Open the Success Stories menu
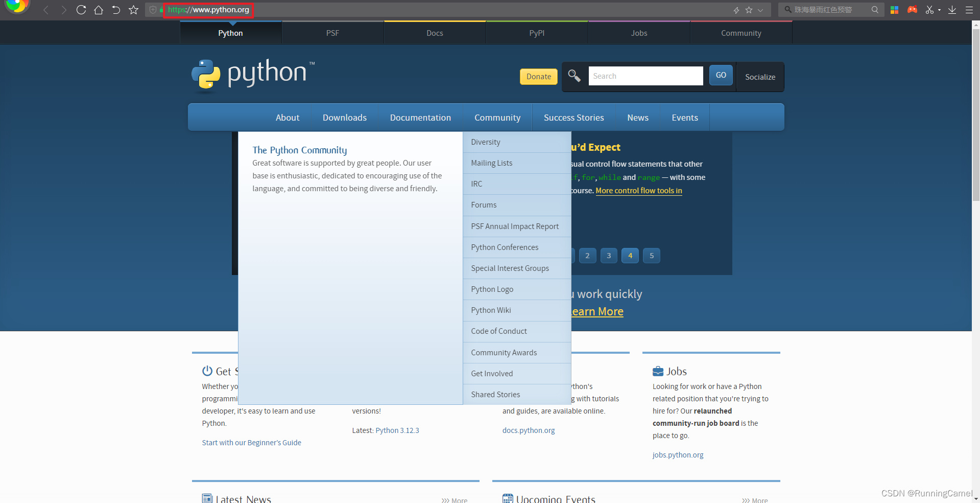Image resolution: width=980 pixels, height=503 pixels. pos(573,118)
